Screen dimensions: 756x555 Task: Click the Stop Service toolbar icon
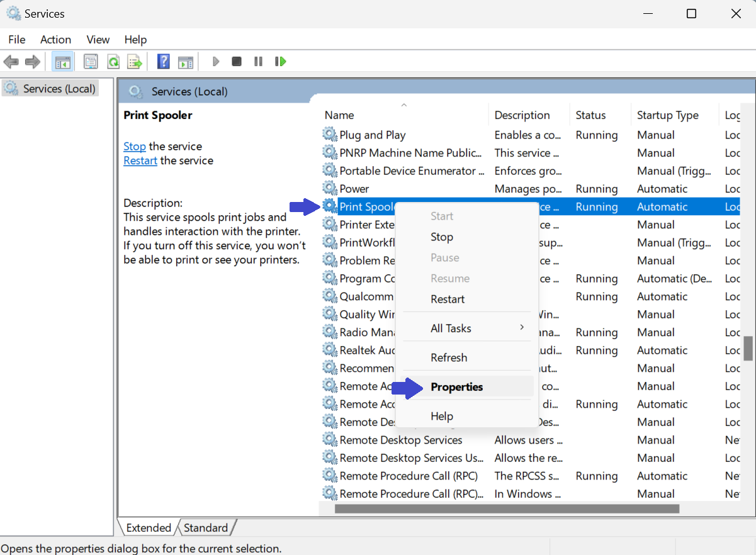pos(237,61)
